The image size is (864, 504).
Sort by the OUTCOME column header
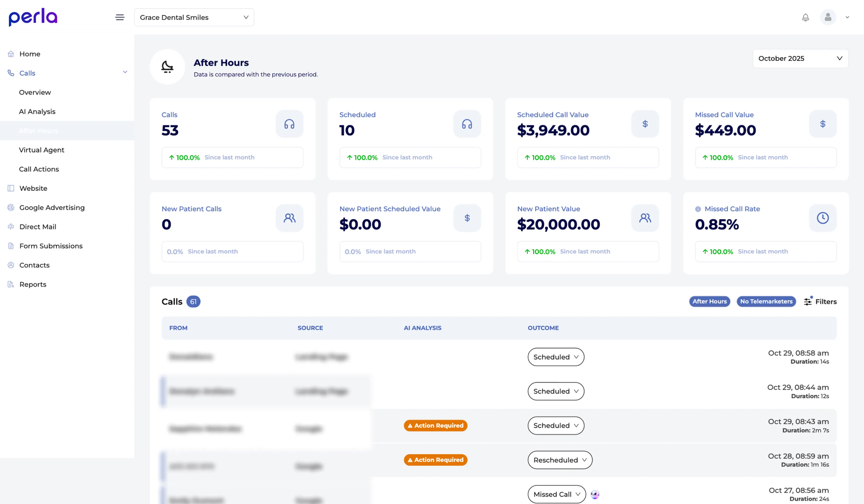pyautogui.click(x=543, y=328)
